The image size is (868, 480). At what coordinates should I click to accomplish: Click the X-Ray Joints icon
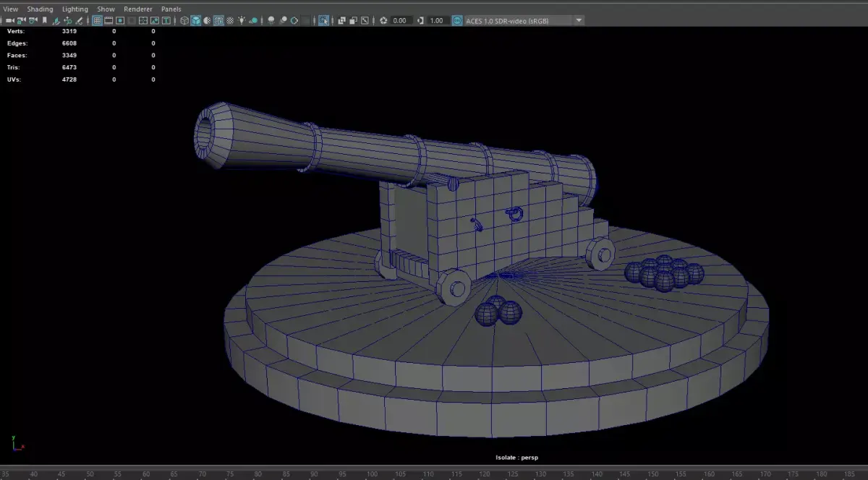[365, 20]
